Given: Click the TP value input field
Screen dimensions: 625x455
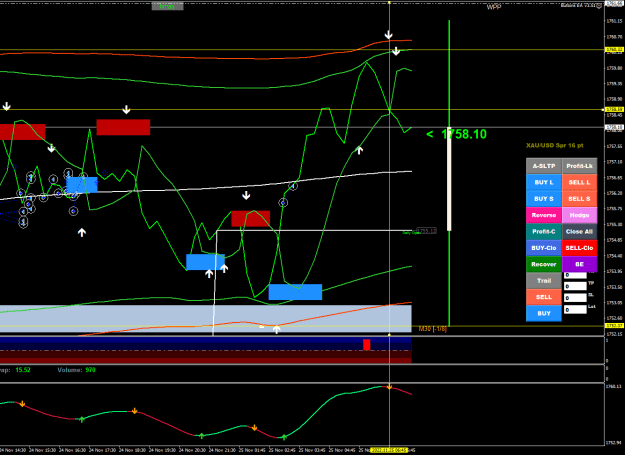Looking at the screenshot, I should (575, 286).
